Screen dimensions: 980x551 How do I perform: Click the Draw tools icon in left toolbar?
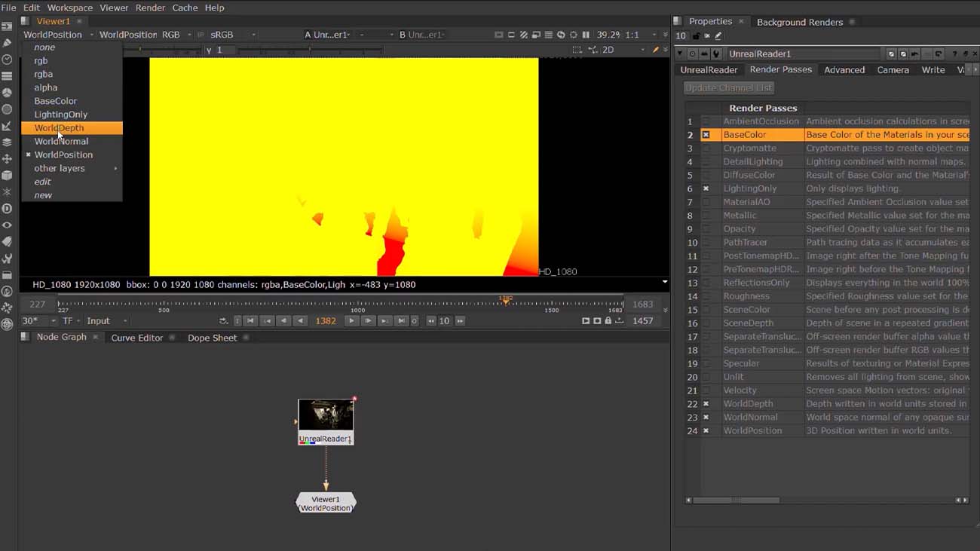[x=7, y=43]
